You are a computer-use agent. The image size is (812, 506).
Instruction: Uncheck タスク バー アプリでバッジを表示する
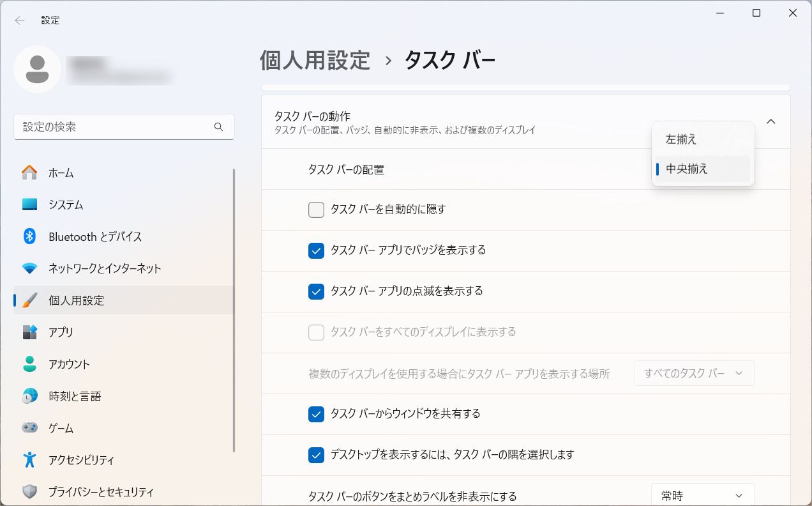(x=316, y=250)
